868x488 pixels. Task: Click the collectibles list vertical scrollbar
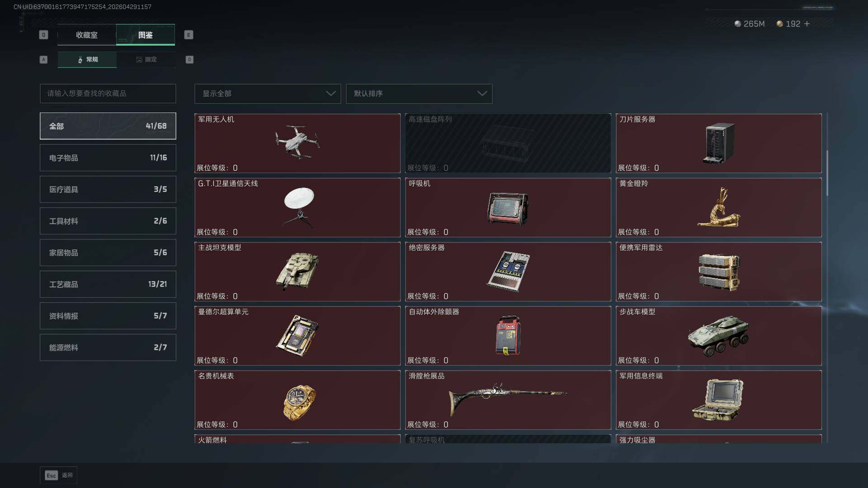(x=827, y=173)
